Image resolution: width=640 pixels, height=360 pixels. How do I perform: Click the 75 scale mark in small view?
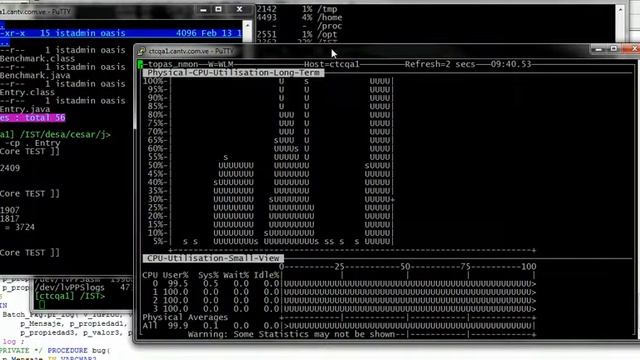tap(465, 267)
